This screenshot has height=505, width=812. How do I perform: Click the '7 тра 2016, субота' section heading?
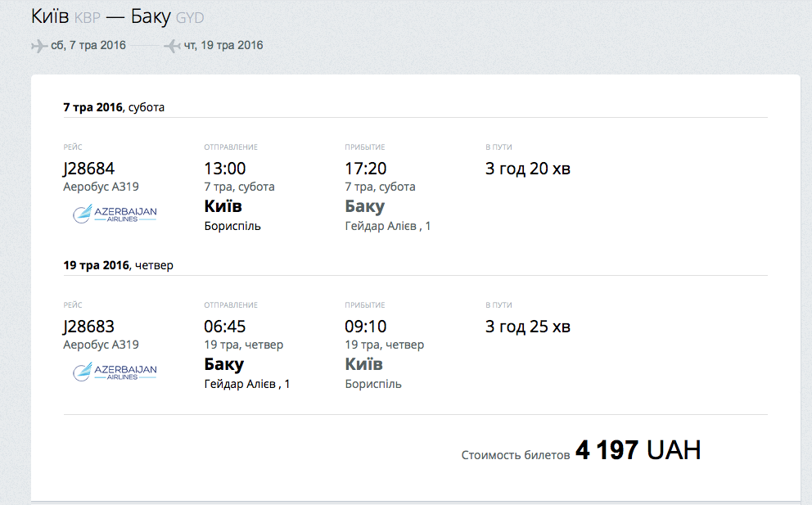pos(114,107)
